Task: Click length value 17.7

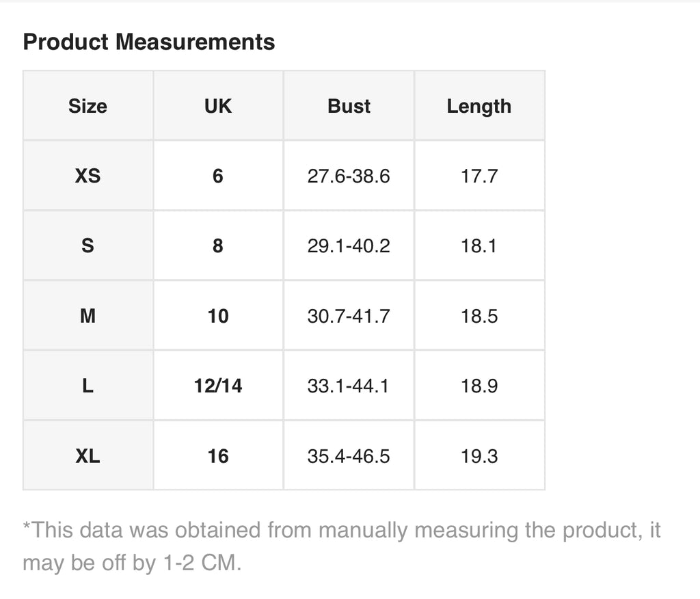Action: [479, 176]
